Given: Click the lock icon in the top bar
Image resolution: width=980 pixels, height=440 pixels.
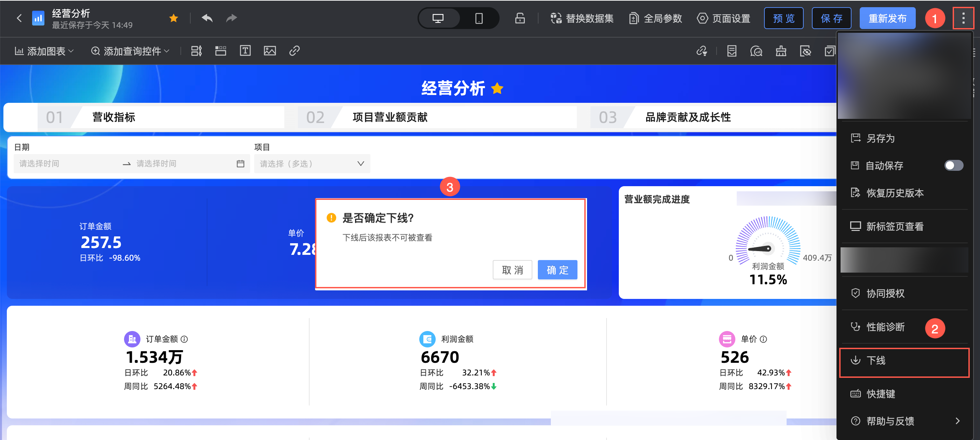Looking at the screenshot, I should 520,18.
